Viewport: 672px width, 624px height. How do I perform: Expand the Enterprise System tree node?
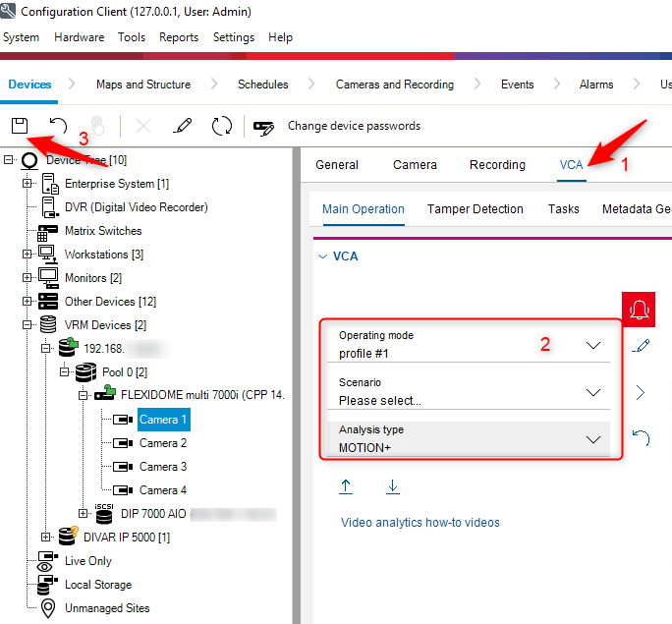pos(28,184)
